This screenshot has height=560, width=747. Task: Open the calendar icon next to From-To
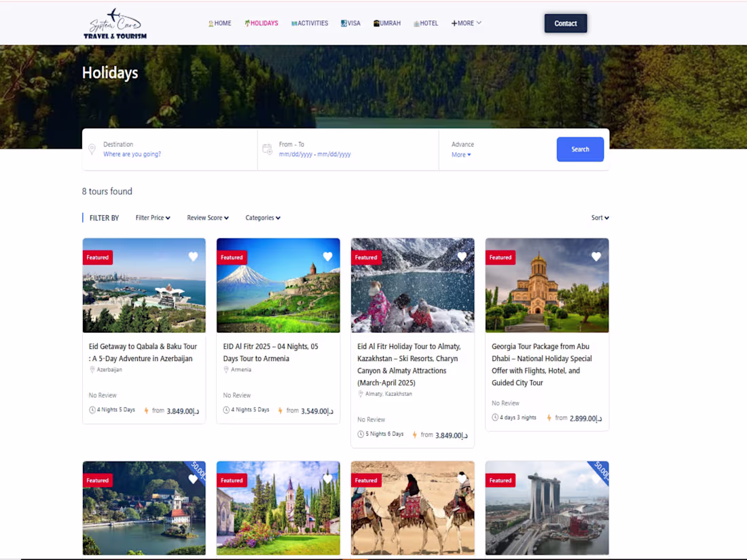267,149
